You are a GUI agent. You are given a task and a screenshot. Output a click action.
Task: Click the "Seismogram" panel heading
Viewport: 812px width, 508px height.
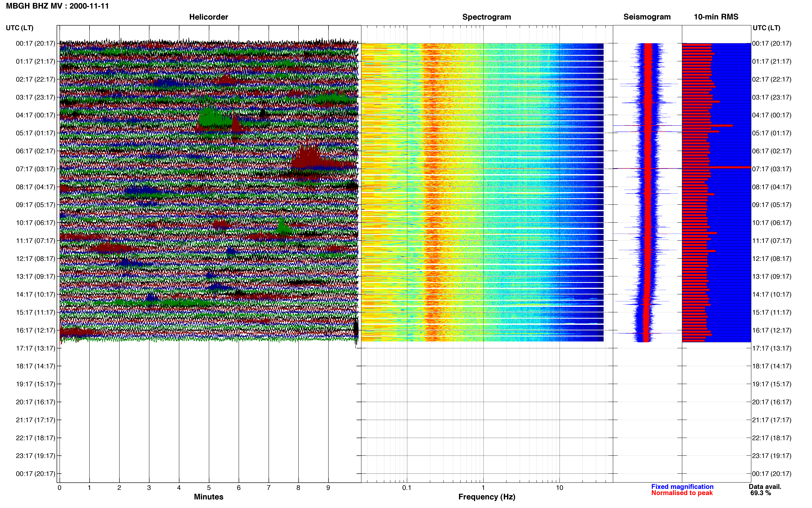click(x=647, y=17)
